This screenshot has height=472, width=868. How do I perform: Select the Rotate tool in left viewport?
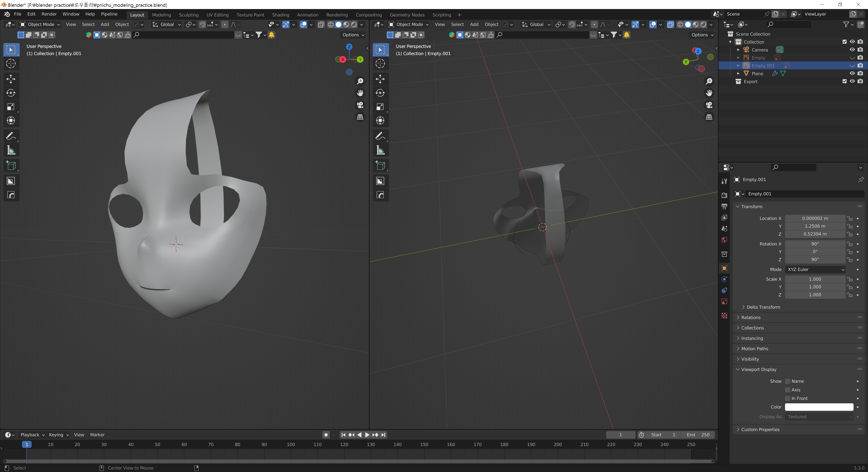[11, 93]
